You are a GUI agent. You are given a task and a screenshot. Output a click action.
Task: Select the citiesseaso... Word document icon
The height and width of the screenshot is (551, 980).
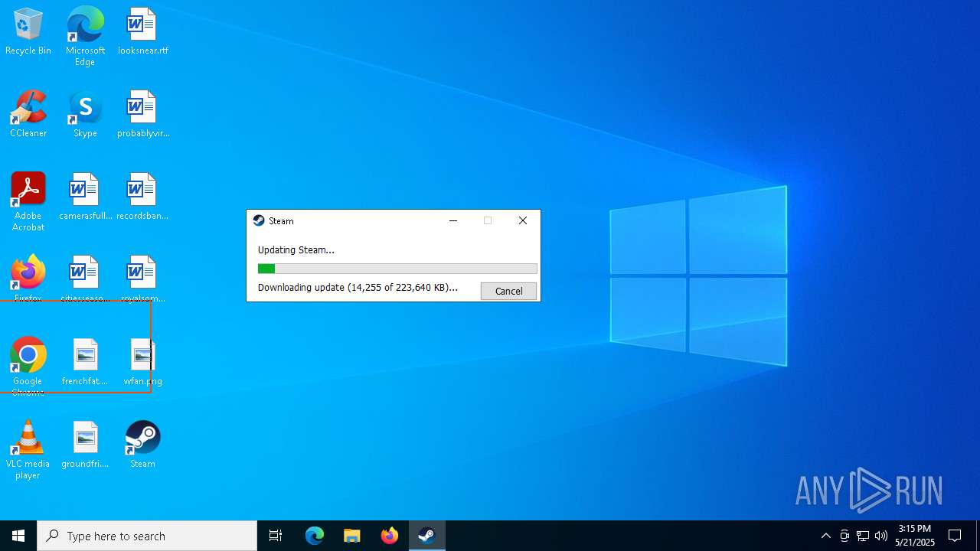[x=85, y=279]
